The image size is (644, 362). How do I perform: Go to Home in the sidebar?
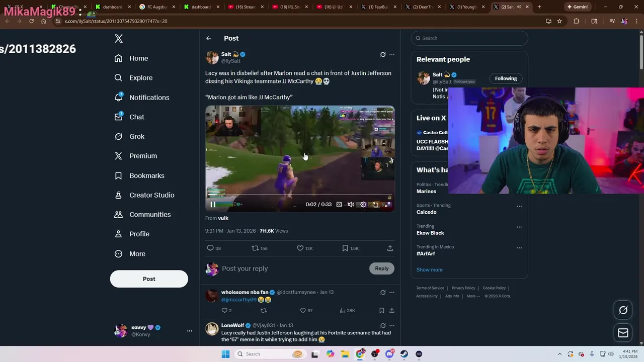pos(131,58)
